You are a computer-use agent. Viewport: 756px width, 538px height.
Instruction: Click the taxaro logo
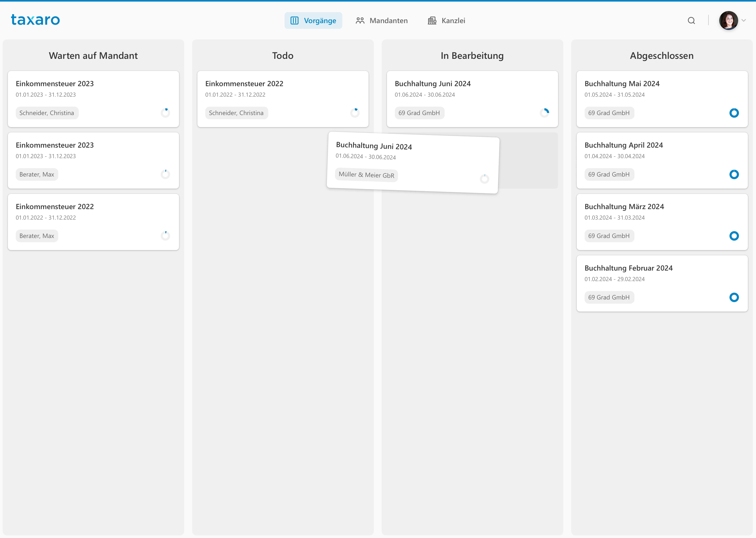coord(35,20)
